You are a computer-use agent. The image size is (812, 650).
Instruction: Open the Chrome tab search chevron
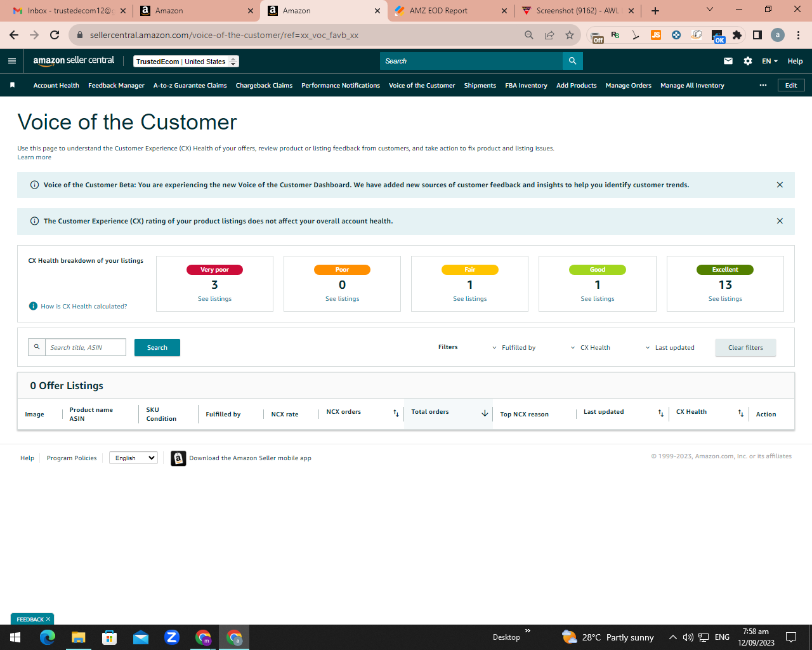tap(710, 10)
